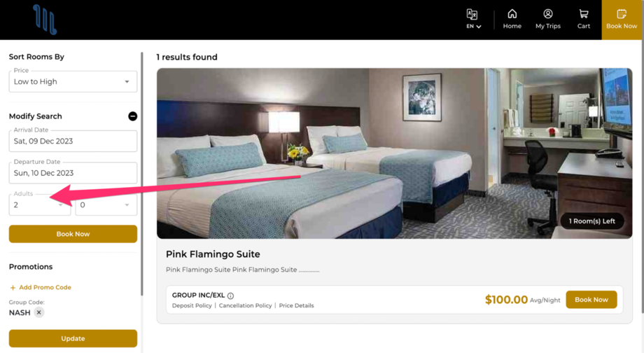Image resolution: width=644 pixels, height=353 pixels.
Task: Go to Home via house icon
Action: pos(512,14)
